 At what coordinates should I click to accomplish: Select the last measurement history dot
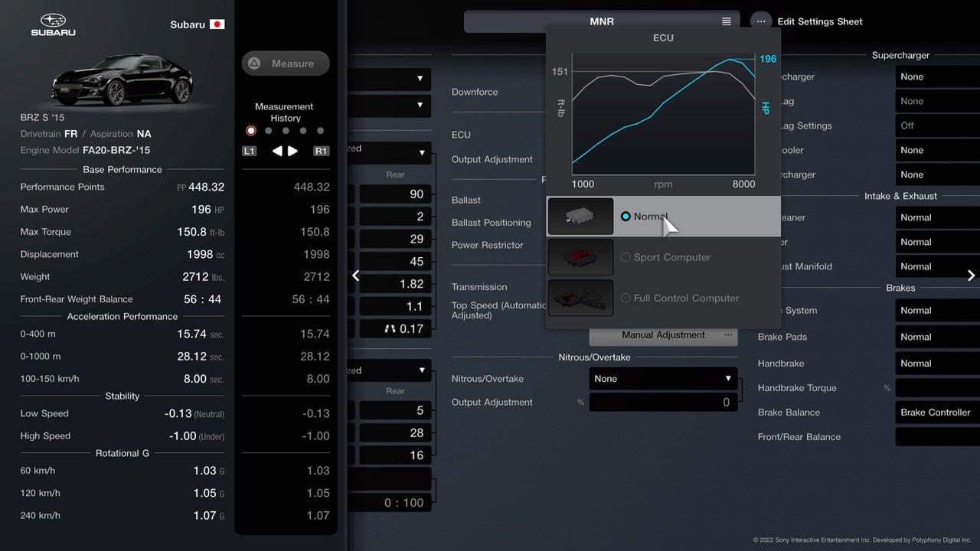320,131
